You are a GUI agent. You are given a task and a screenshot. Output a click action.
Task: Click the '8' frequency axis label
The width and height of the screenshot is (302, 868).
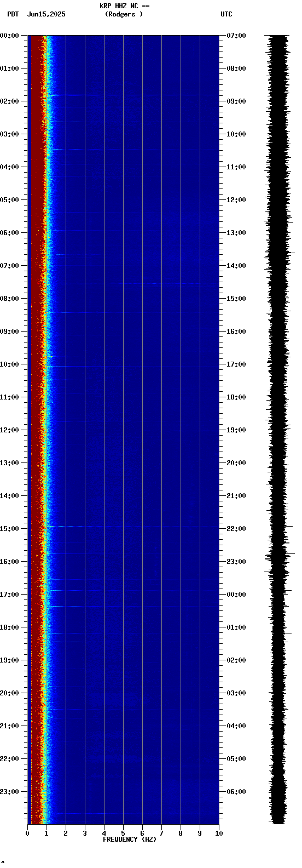point(181,833)
